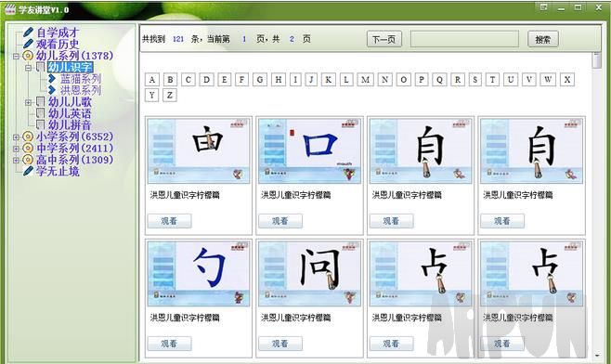Click the pencil icon beside 观看历史
The height and width of the screenshot is (364, 611).
point(28,44)
